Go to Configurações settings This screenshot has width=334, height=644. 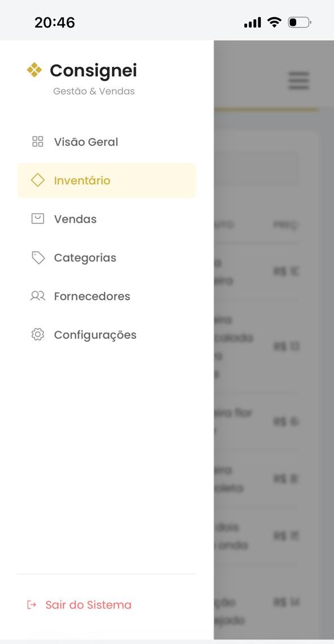point(95,334)
